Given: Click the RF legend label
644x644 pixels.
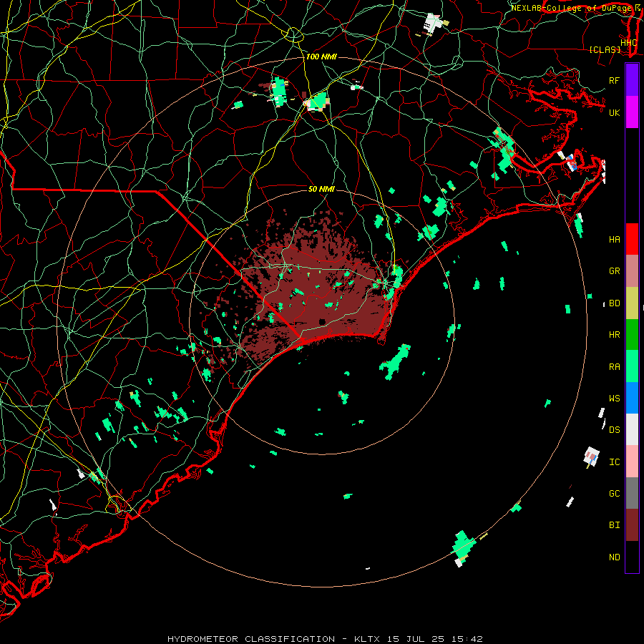Looking at the screenshot, I should point(614,80).
